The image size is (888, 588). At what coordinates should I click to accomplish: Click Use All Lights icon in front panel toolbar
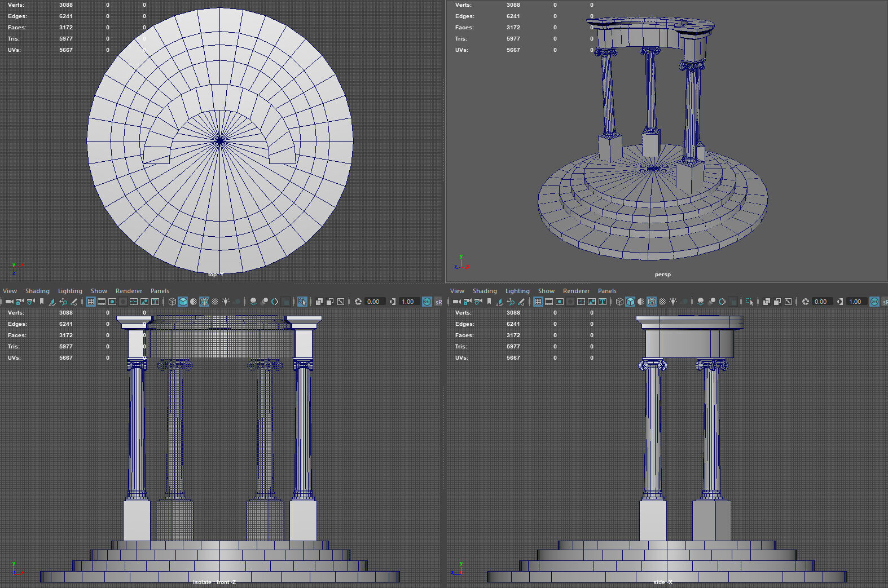click(226, 302)
